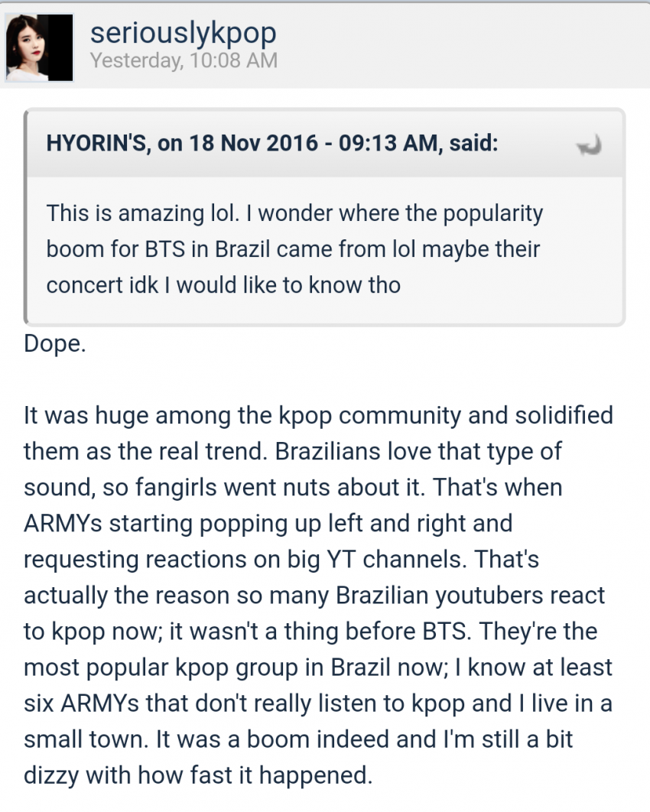Click the '09:13 AM' time in quote header

(381, 144)
